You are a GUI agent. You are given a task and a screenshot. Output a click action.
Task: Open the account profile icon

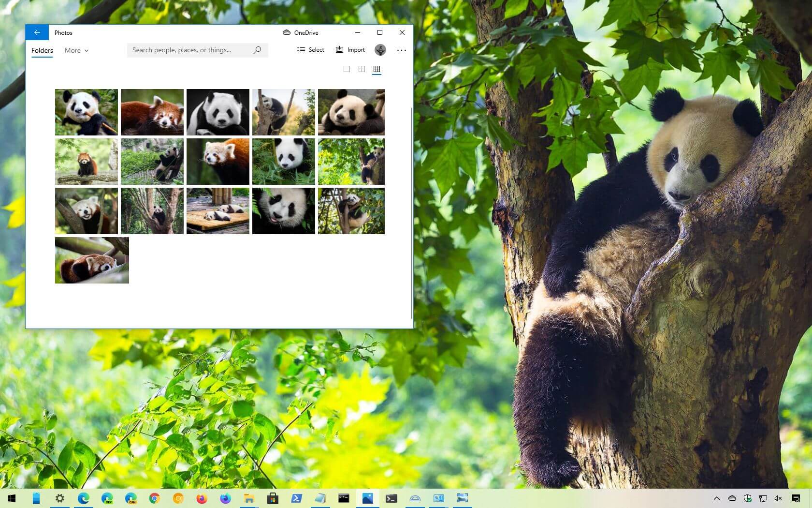click(x=380, y=50)
